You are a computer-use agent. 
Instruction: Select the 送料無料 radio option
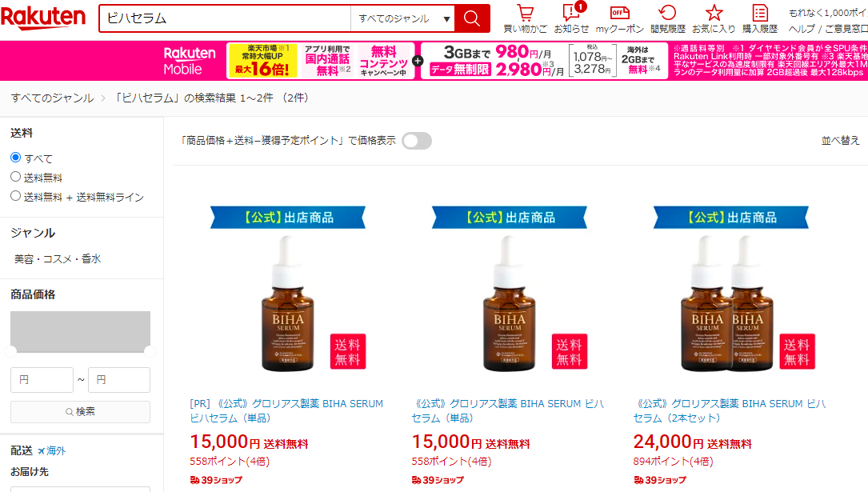pos(15,177)
